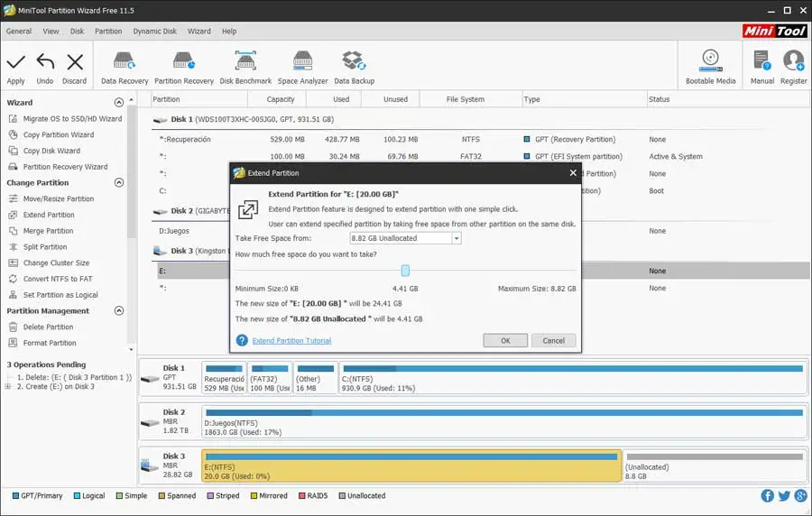Select E:(NTFS) block in Disk 3 map
The image size is (812, 516).
411,465
